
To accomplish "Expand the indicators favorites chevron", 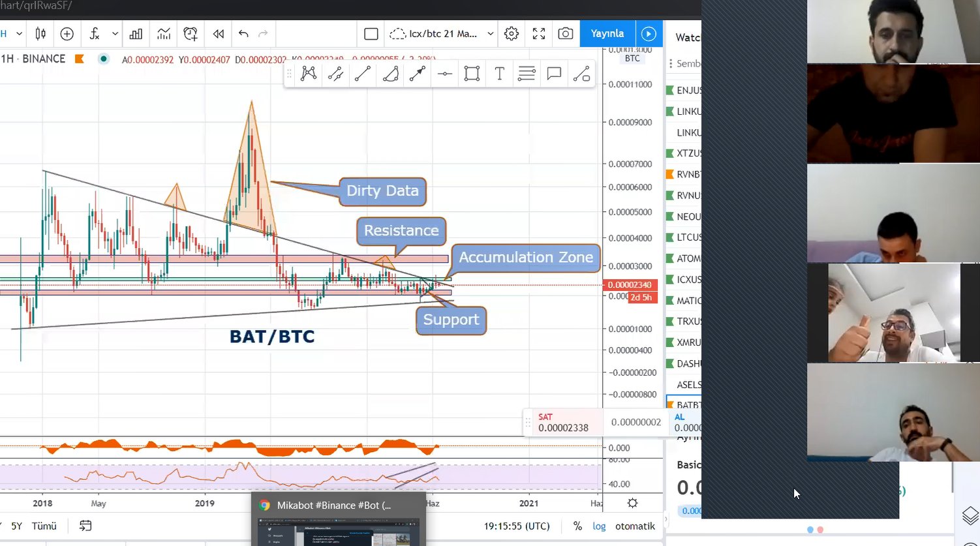I will click(x=115, y=34).
